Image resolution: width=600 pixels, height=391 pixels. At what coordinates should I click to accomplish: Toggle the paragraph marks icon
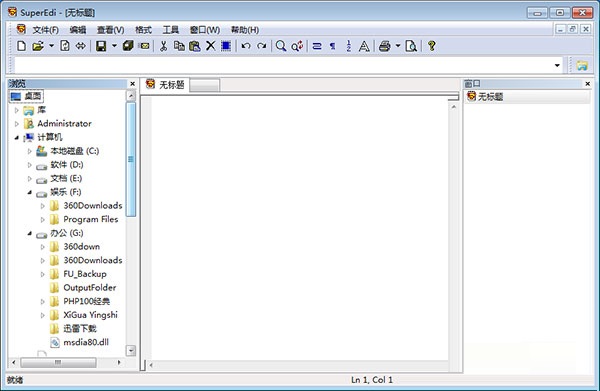point(333,46)
